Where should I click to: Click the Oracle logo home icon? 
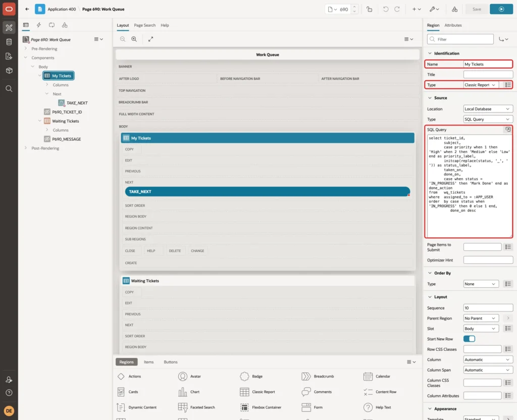tap(9, 9)
